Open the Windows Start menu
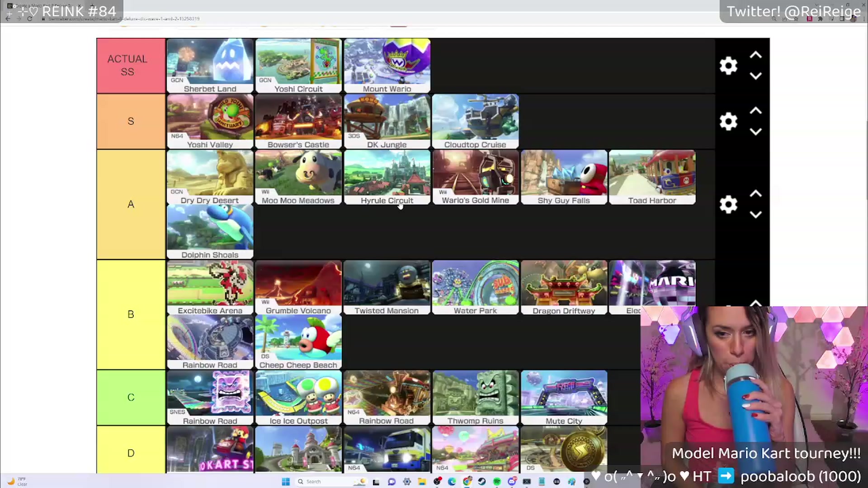This screenshot has width=868, height=488. tap(286, 482)
